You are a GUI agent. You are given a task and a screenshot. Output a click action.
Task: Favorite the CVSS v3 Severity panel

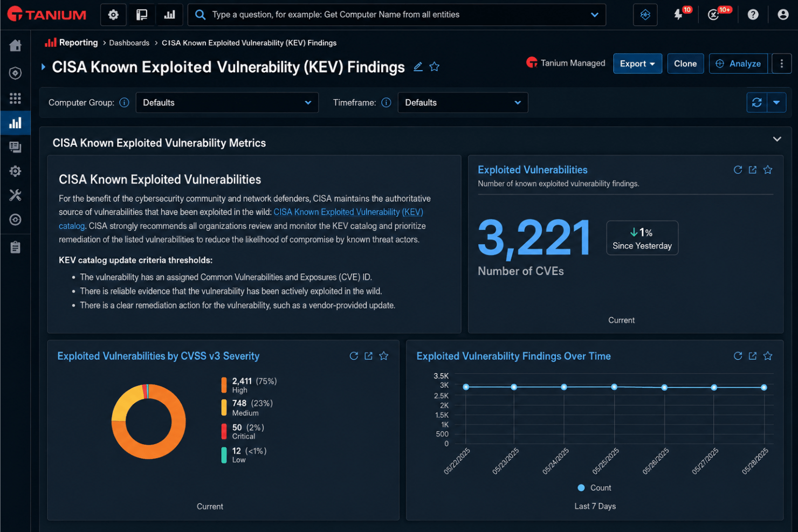[384, 356]
